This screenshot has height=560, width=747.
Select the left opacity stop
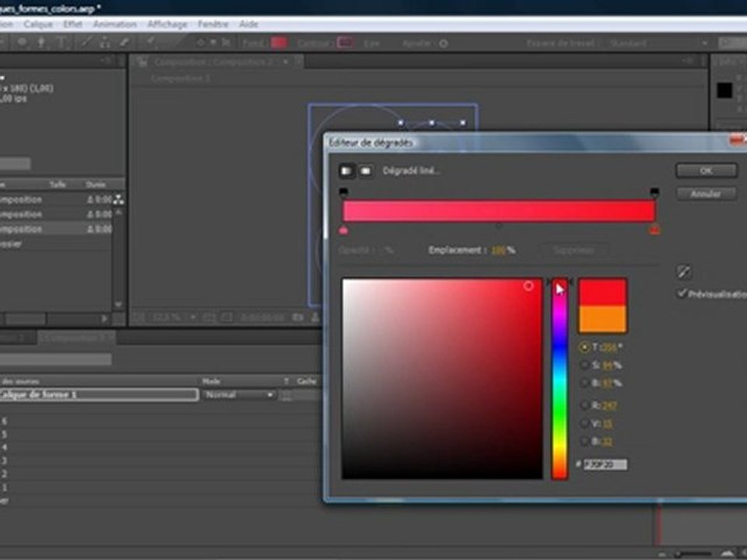(x=343, y=192)
